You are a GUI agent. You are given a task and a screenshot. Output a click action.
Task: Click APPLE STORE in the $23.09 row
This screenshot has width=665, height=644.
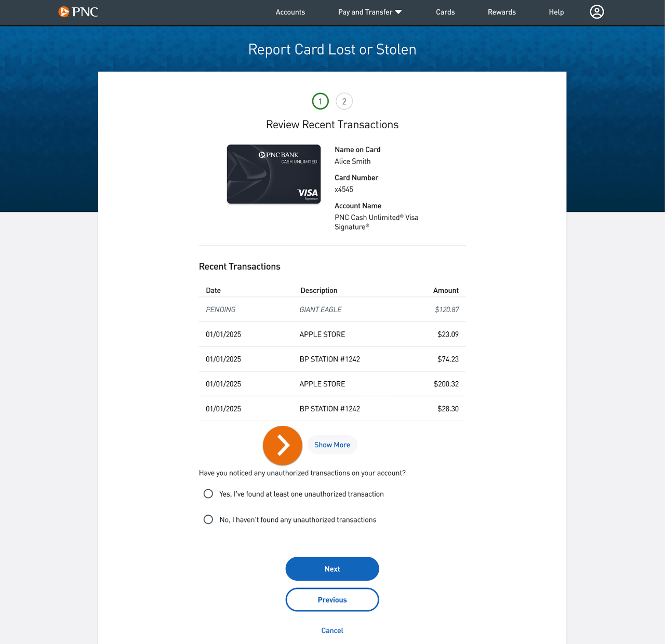pos(322,334)
